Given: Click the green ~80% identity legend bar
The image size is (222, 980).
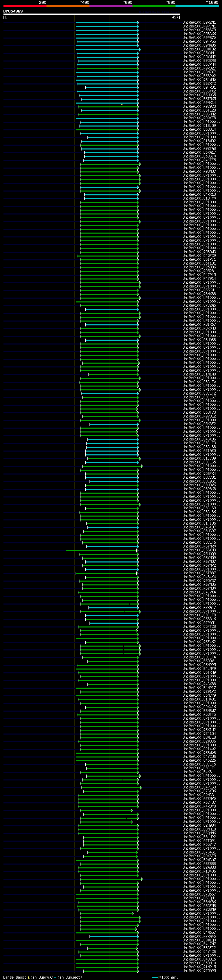Looking at the screenshot, I should click(154, 6).
